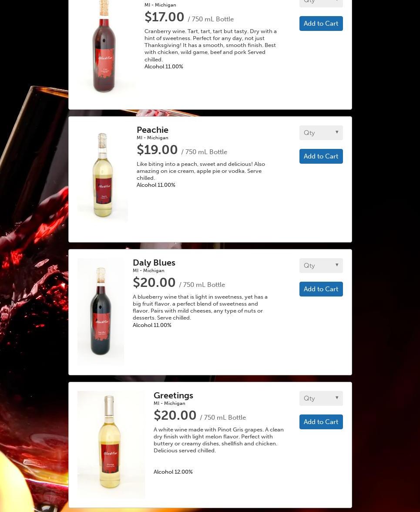Add Daly Blues wine to cart
The image size is (420, 512).
(x=321, y=289)
